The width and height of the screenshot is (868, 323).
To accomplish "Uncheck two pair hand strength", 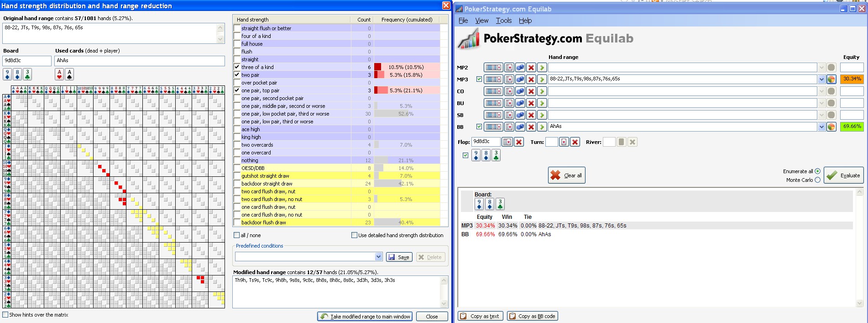I will coord(237,74).
